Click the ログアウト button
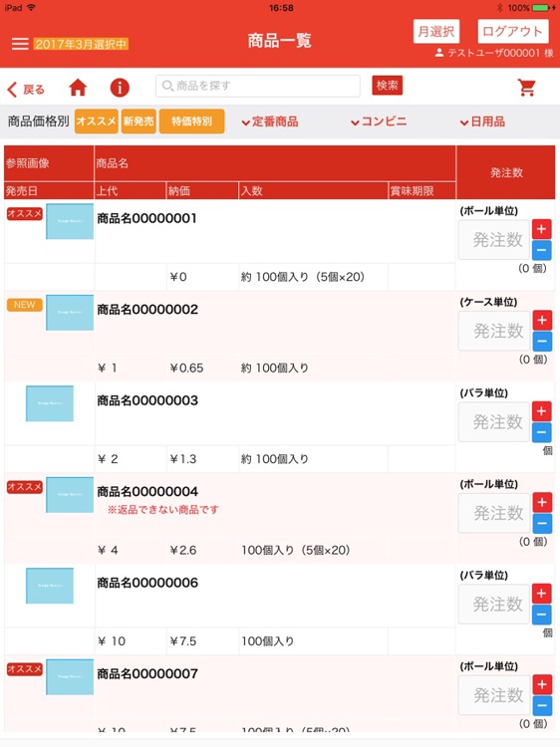Image resolution: width=560 pixels, height=747 pixels. pyautogui.click(x=512, y=32)
